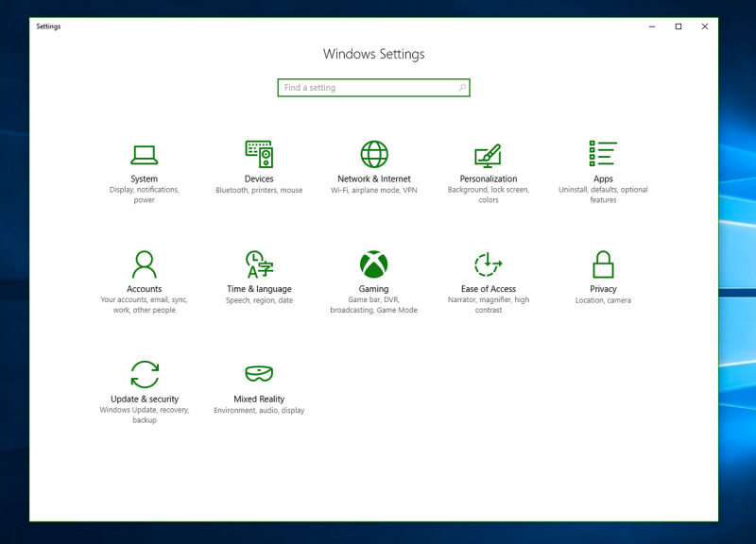Open the Accounts person icon

(145, 264)
